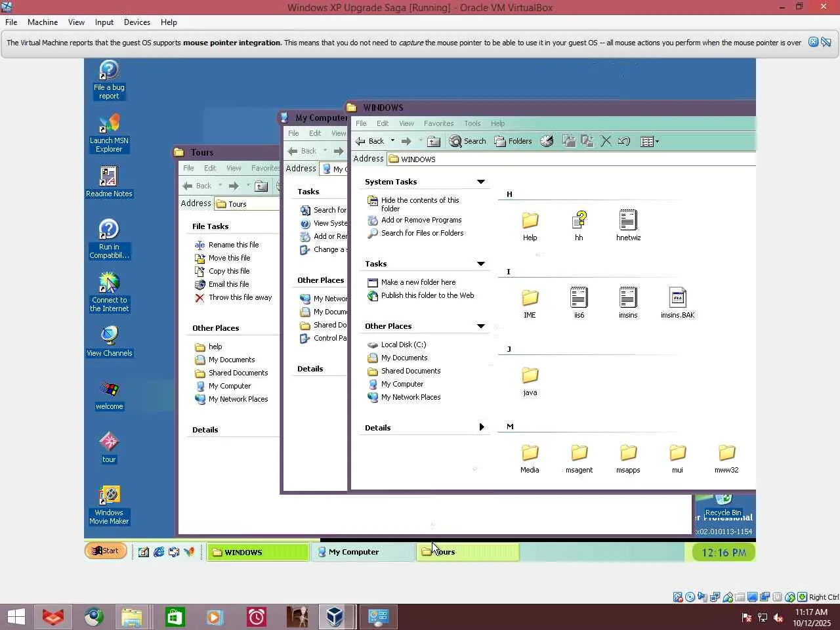
Task: Collapse the System Tasks section
Action: click(480, 182)
